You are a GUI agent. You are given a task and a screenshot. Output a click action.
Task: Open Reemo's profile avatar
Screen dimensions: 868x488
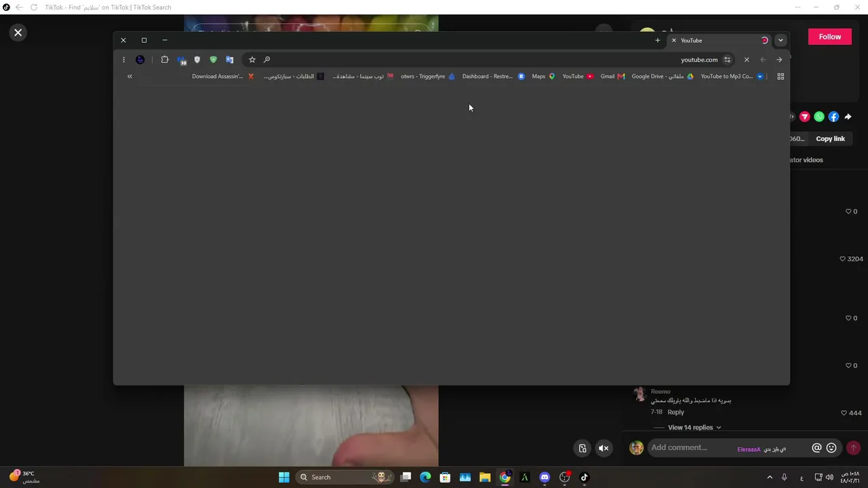click(x=639, y=395)
